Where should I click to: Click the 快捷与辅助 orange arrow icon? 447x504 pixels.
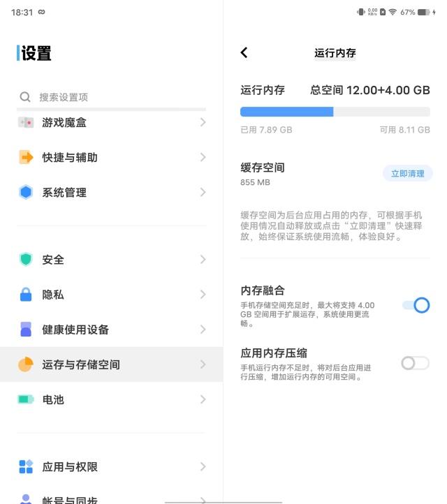(x=26, y=157)
